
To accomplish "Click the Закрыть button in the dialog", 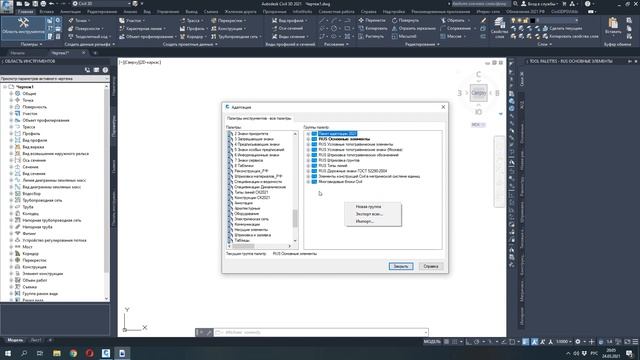I will (401, 266).
